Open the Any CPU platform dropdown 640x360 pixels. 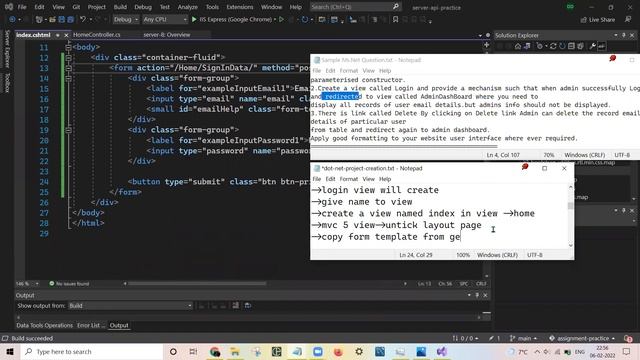coord(165,19)
